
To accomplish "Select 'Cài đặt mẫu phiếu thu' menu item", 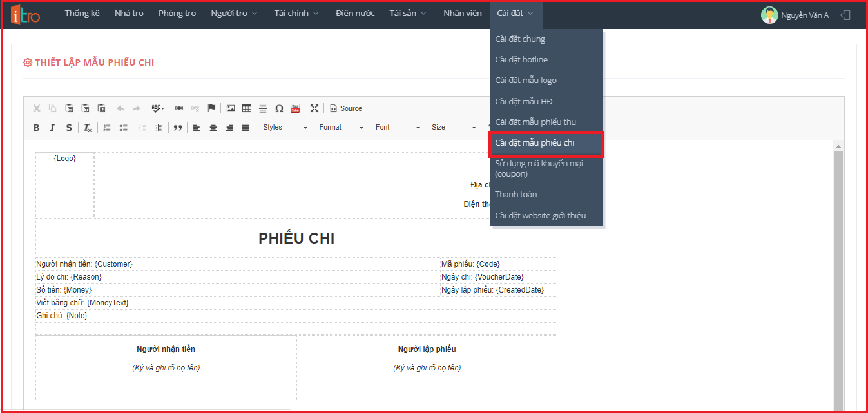I will [535, 122].
